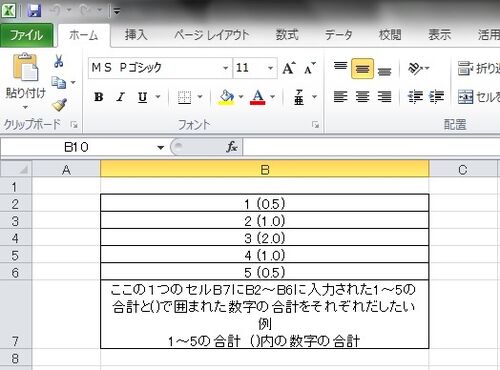Image resolution: width=500 pixels, height=370 pixels.
Task: Click the Copy icon
Action: tap(59, 82)
